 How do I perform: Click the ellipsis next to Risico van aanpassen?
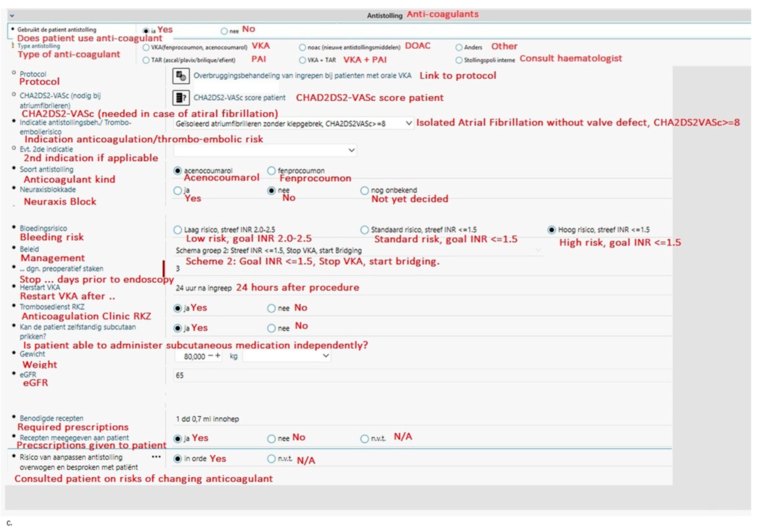156,457
